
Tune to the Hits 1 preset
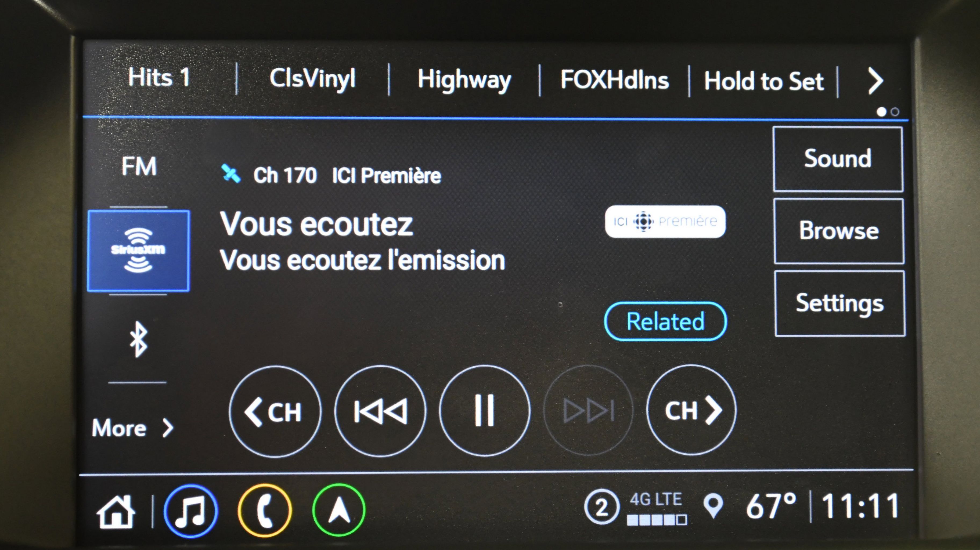click(x=159, y=77)
